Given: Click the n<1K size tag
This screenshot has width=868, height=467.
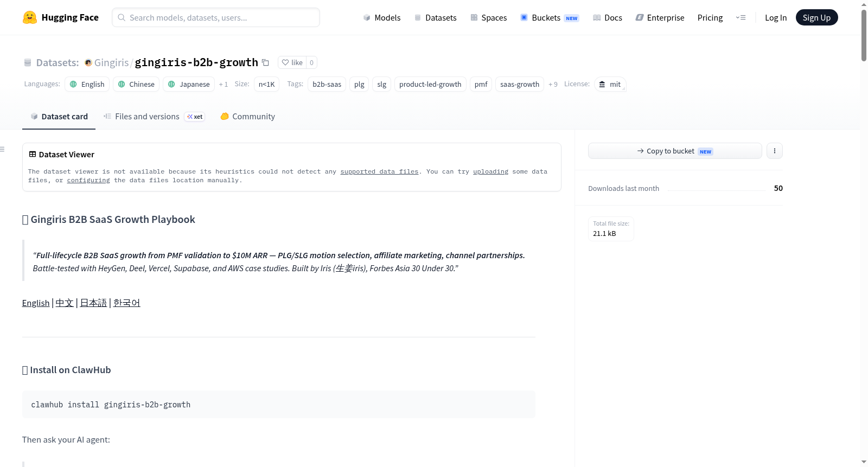Looking at the screenshot, I should coord(266,84).
